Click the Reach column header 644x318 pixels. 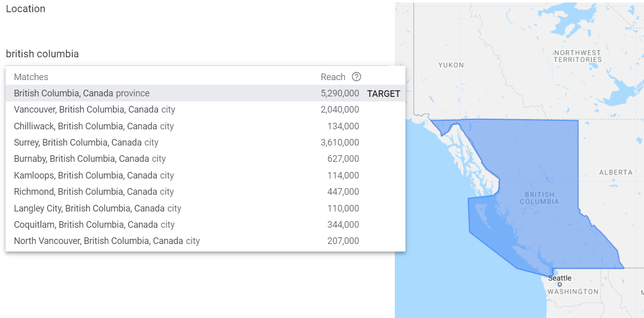tap(333, 77)
